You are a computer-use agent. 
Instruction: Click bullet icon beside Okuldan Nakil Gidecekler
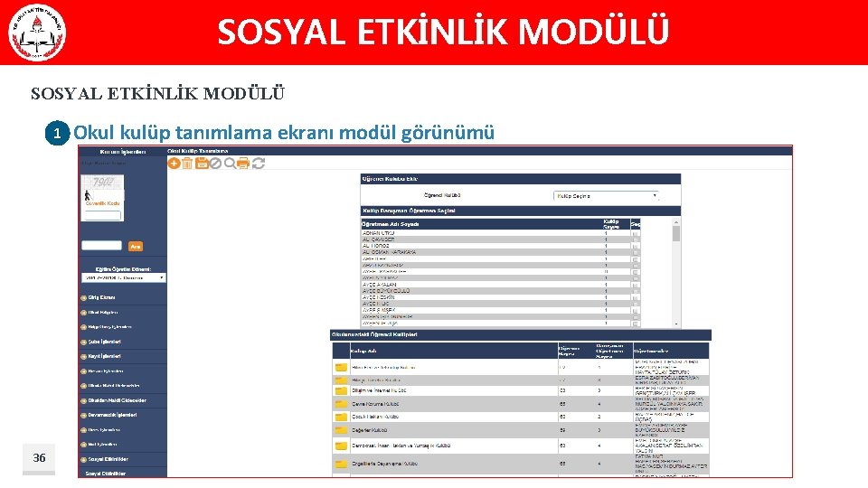point(83,400)
